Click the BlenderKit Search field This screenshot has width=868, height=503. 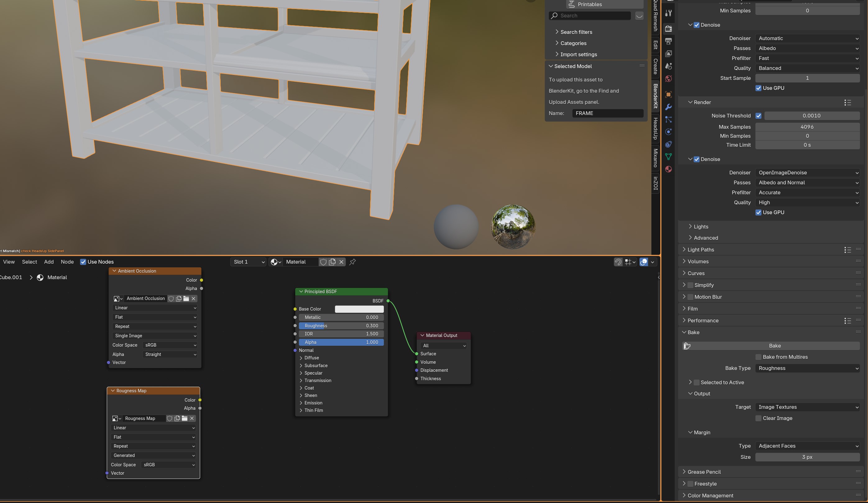[590, 16]
